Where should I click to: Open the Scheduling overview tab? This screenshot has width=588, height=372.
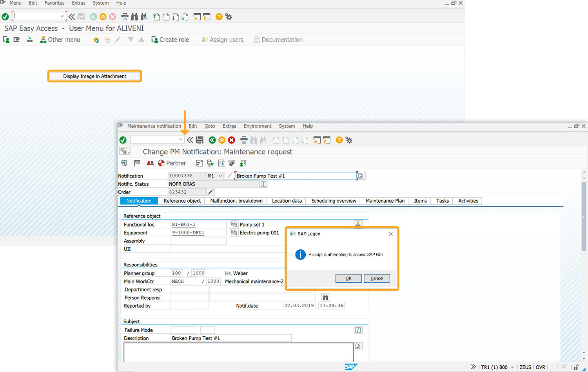[x=334, y=201]
